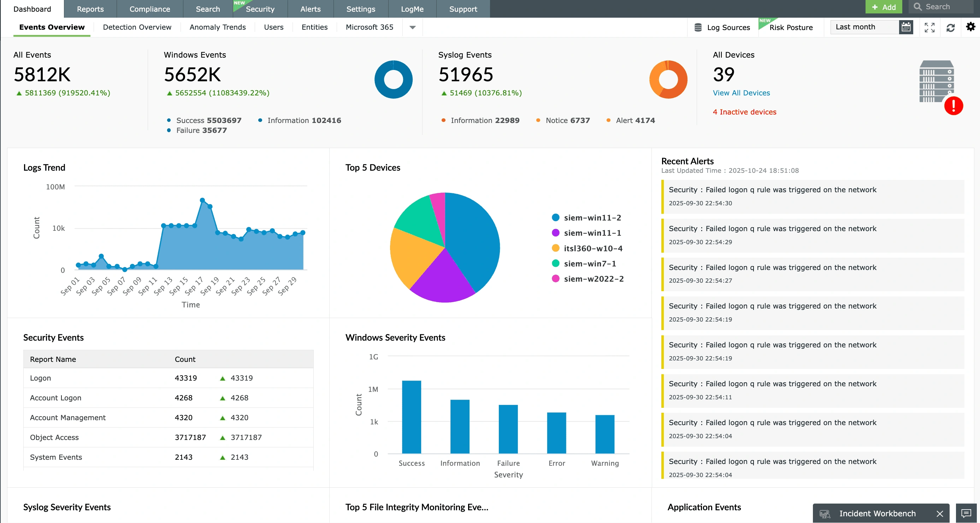
Task: Switch to the Compliance tab
Action: pos(149,9)
